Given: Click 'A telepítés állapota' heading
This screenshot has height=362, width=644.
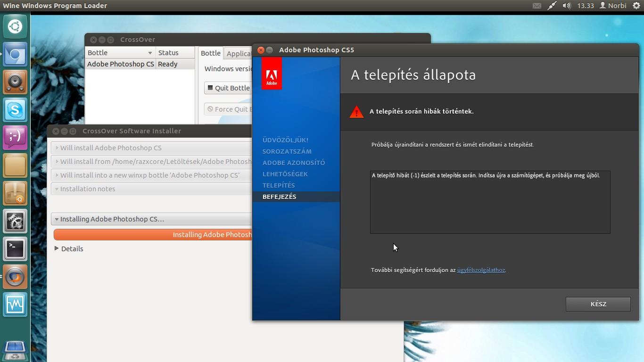Looking at the screenshot, I should (413, 75).
